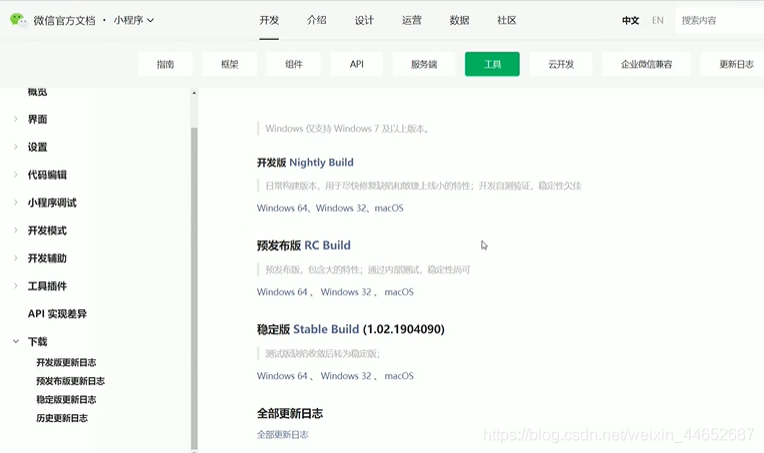Expand the 代码编辑 sidebar chevron

tap(16, 174)
